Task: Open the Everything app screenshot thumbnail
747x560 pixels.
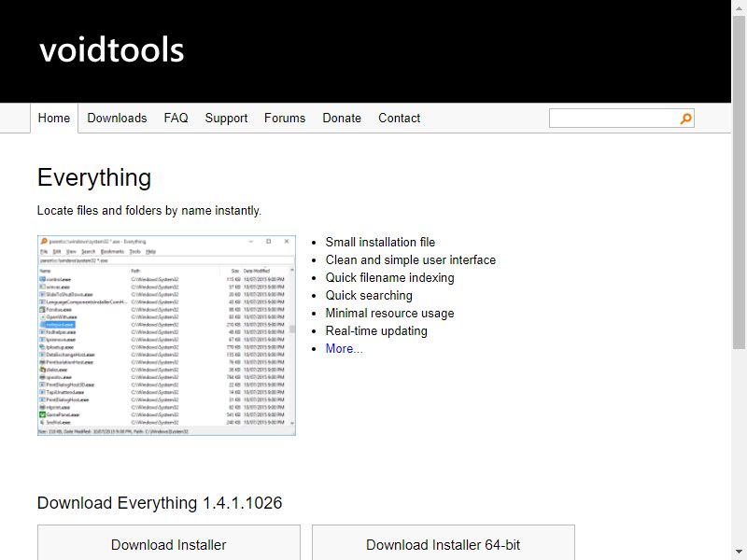Action: pyautogui.click(x=166, y=335)
